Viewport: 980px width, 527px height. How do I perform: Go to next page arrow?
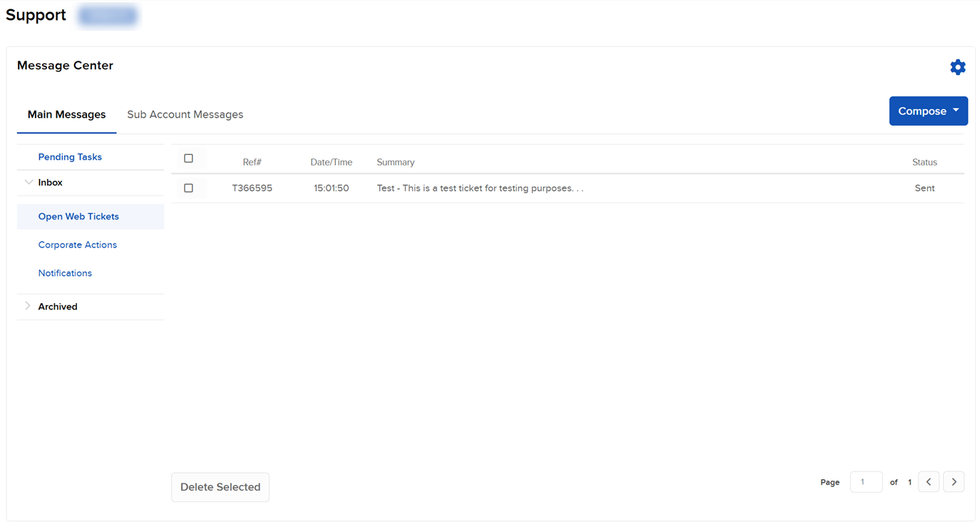click(x=954, y=482)
